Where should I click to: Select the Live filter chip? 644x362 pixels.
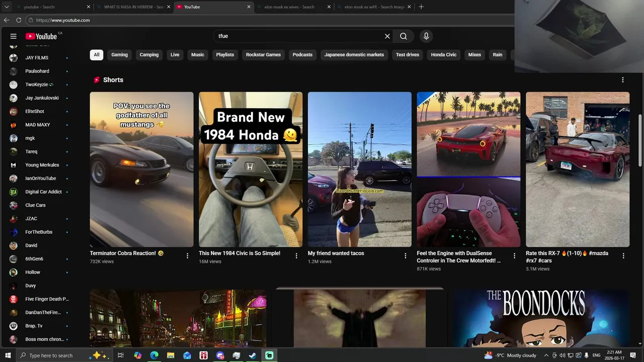pos(175,55)
